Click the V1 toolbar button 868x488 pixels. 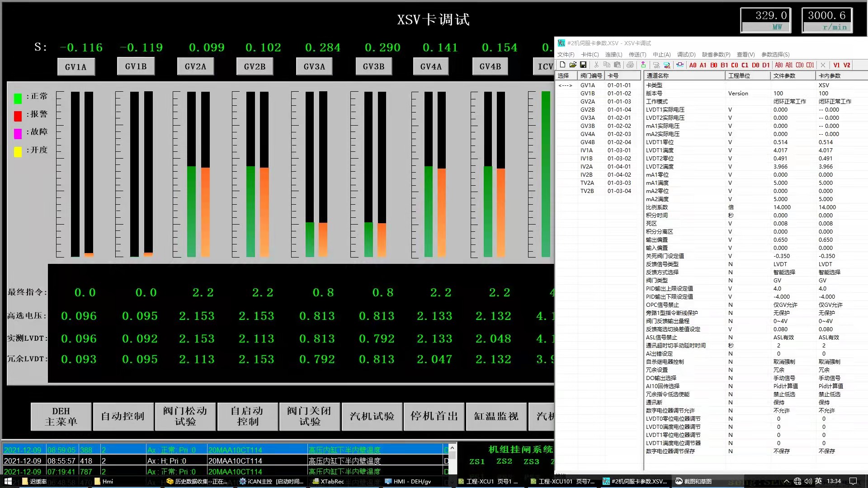pos(836,65)
